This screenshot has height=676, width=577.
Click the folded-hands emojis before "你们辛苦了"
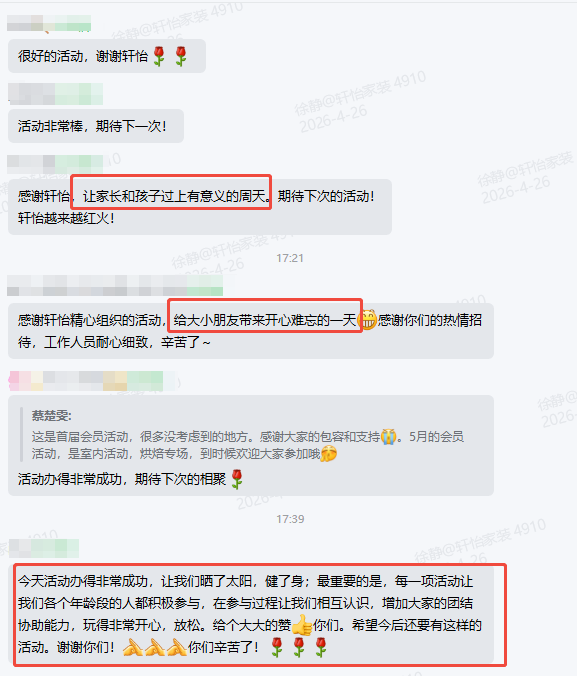pyautogui.click(x=155, y=647)
